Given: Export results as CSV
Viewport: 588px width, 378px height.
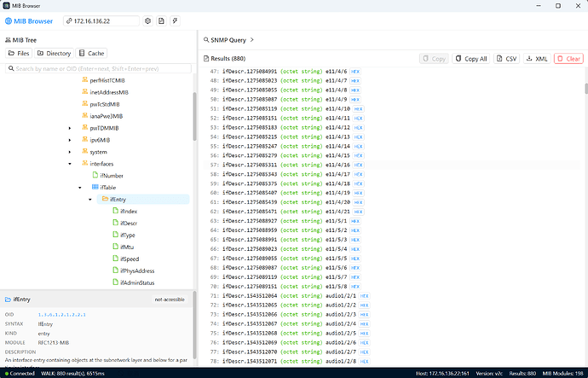Looking at the screenshot, I should pos(507,59).
